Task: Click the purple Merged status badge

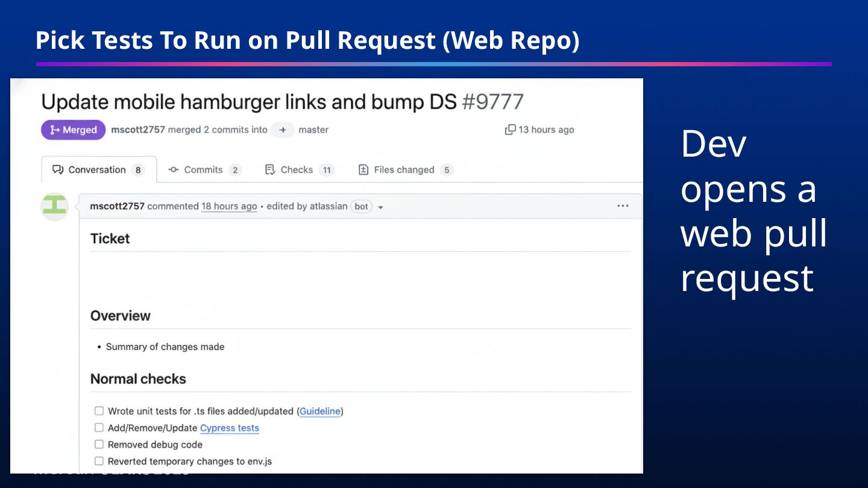Action: point(73,130)
